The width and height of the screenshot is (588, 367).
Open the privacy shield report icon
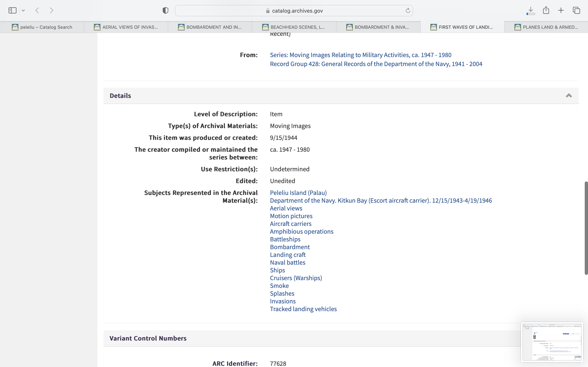(165, 10)
